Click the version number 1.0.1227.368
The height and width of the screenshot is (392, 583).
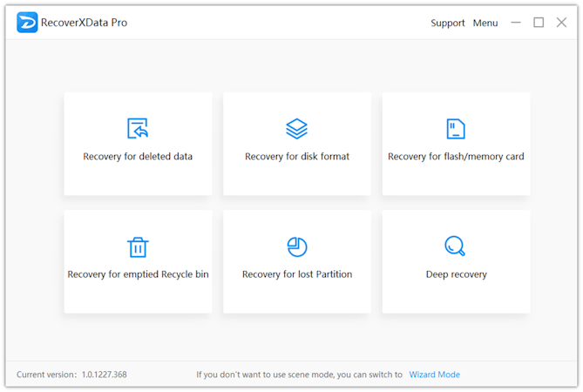104,375
